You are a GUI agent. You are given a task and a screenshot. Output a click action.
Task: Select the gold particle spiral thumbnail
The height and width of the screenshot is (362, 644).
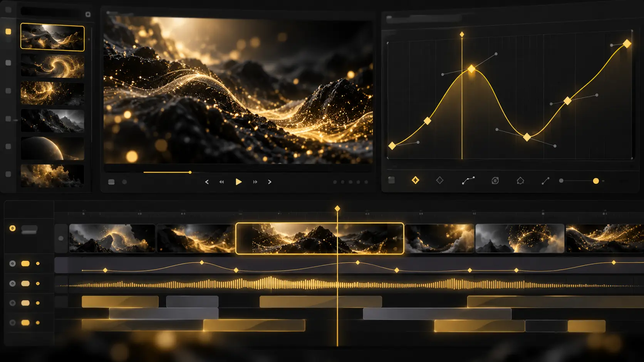pos(52,93)
